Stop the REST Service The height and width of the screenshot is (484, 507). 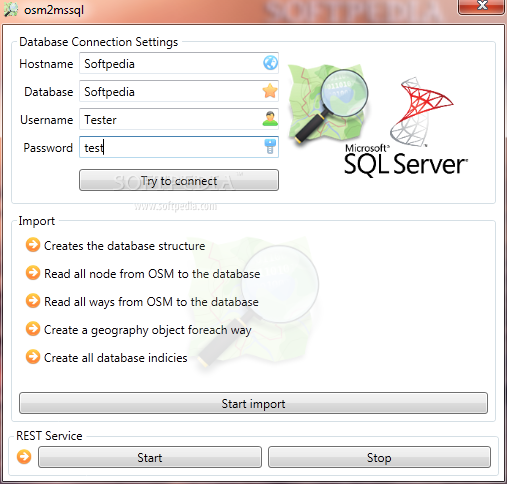tap(379, 457)
